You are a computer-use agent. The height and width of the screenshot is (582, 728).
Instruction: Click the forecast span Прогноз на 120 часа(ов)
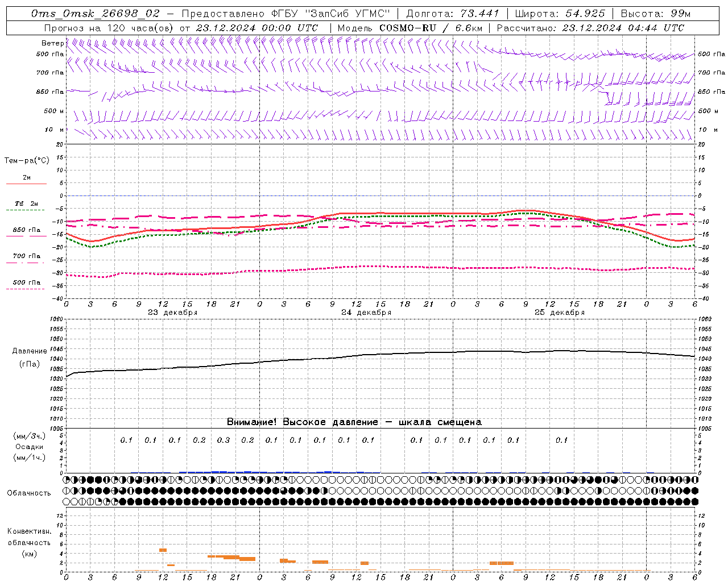pyautogui.click(x=110, y=28)
